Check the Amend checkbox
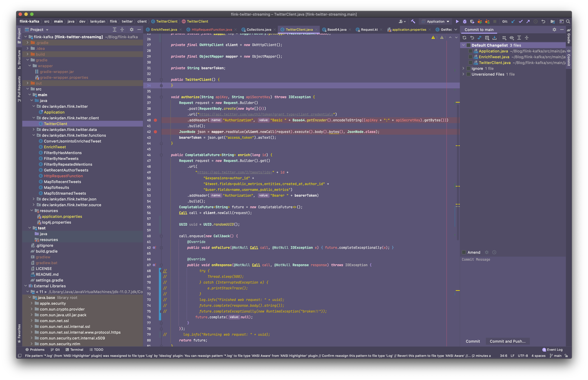 click(464, 252)
